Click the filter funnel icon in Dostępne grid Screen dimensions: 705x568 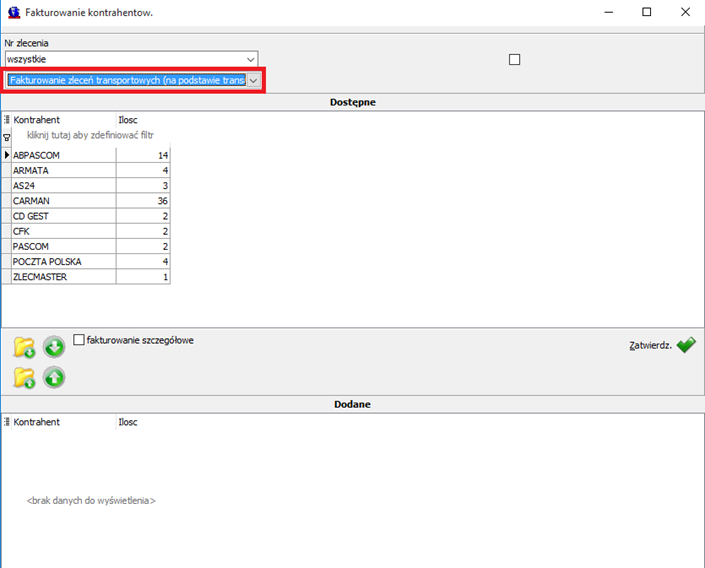click(7, 137)
